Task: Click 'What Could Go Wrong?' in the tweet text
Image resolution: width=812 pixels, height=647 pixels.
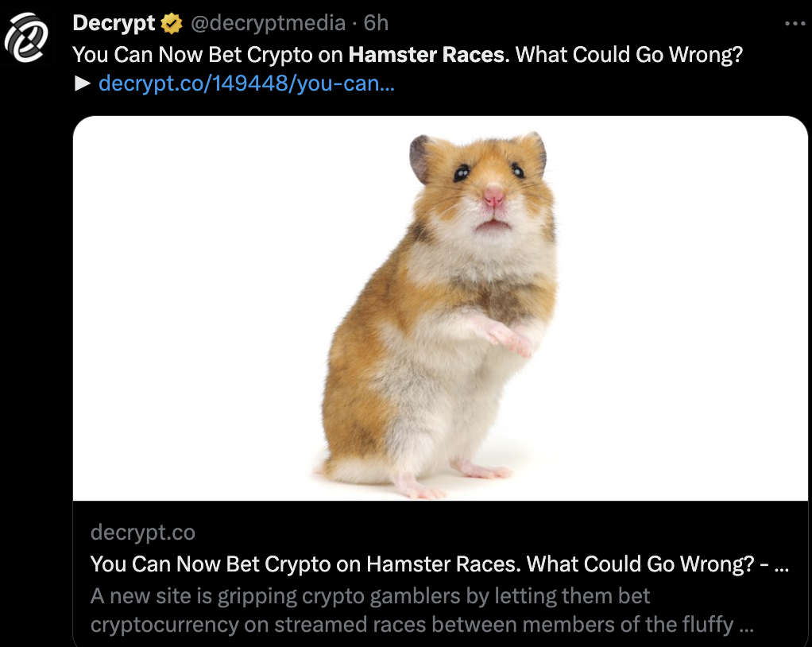Action: [x=628, y=54]
